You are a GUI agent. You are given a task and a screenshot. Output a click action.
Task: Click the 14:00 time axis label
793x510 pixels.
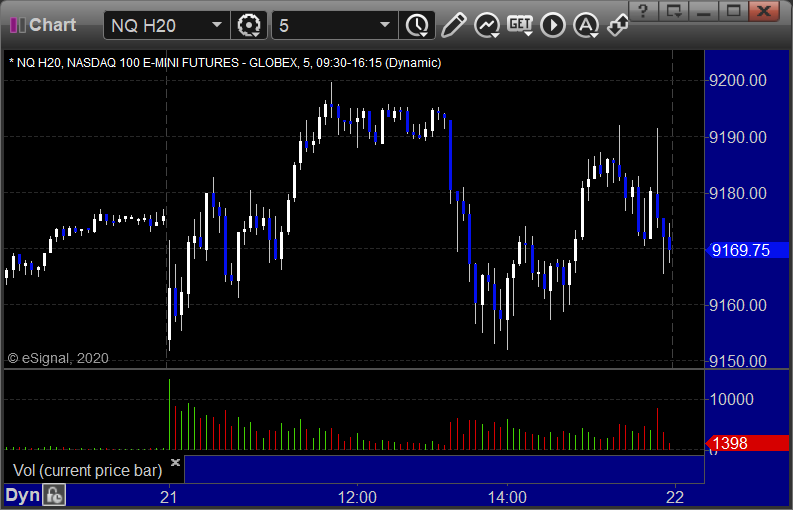coord(507,497)
